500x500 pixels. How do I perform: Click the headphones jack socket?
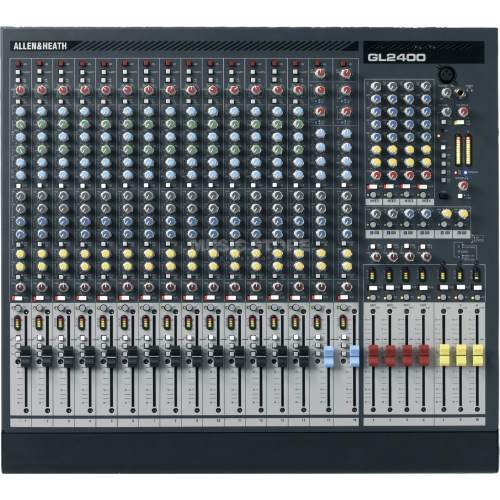(460, 94)
